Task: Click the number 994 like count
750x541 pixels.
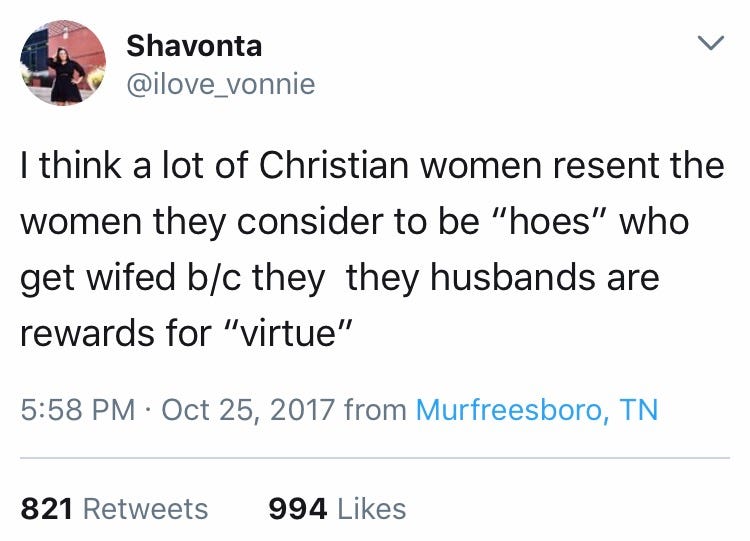Action: [298, 508]
